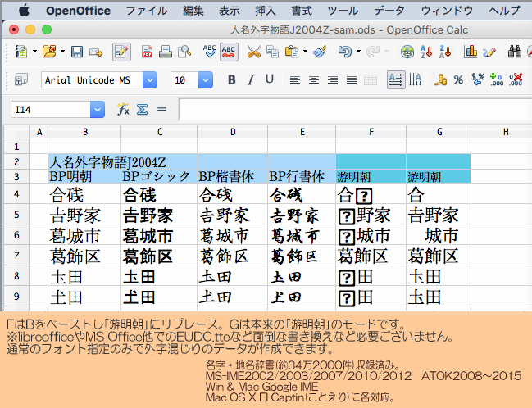Click the equals Function button
Image resolution: width=532 pixels, height=408 pixels.
click(161, 109)
